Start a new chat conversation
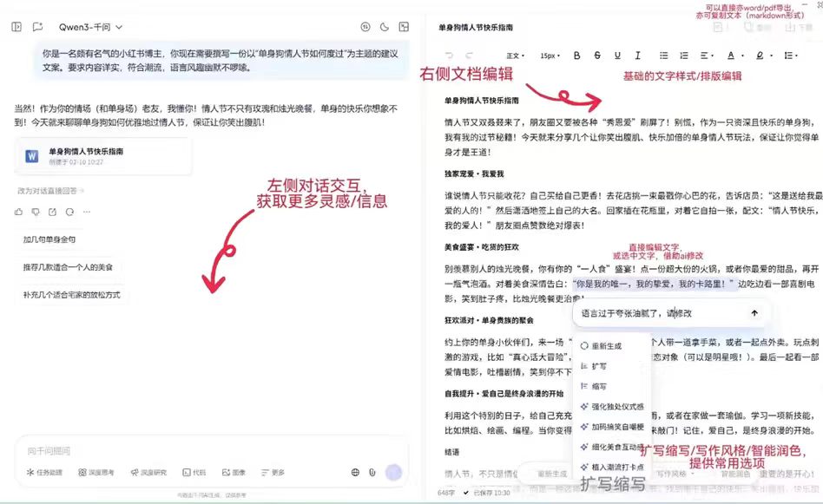The image size is (823, 504). [x=38, y=27]
